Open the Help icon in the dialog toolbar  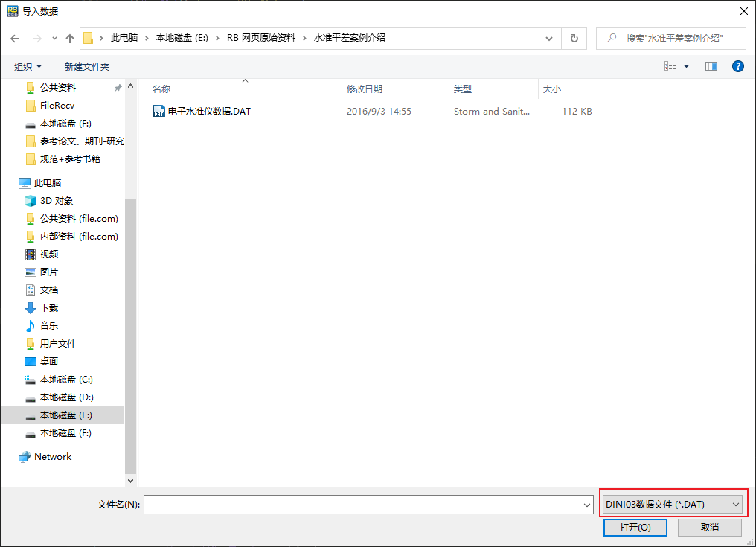737,65
